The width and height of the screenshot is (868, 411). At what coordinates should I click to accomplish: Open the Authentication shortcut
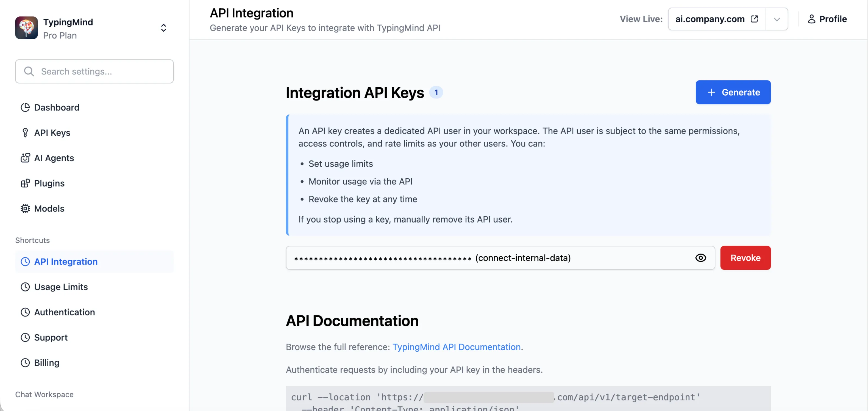click(64, 312)
